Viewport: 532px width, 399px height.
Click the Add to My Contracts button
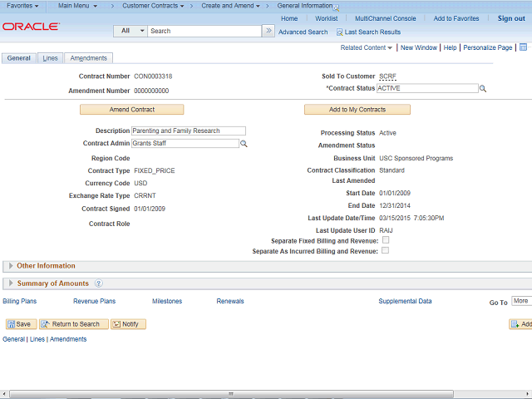tap(357, 110)
